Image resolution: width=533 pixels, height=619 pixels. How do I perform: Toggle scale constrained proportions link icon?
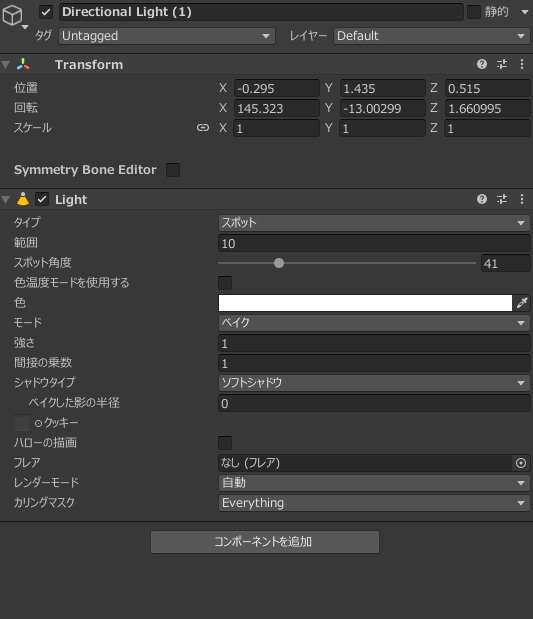(203, 128)
